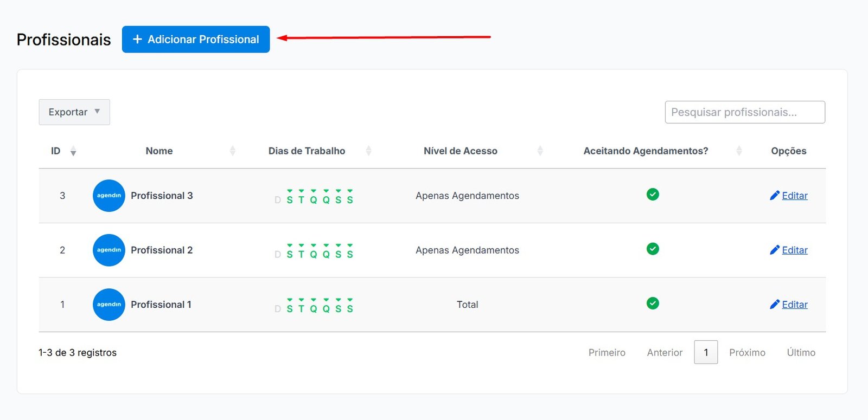Click pencil icon for Profissional 2
The height and width of the screenshot is (420, 868).
775,250
